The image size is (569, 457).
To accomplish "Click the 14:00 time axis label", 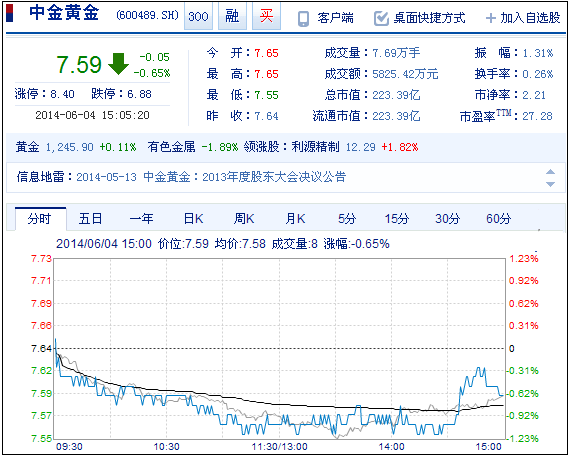I will tap(392, 447).
